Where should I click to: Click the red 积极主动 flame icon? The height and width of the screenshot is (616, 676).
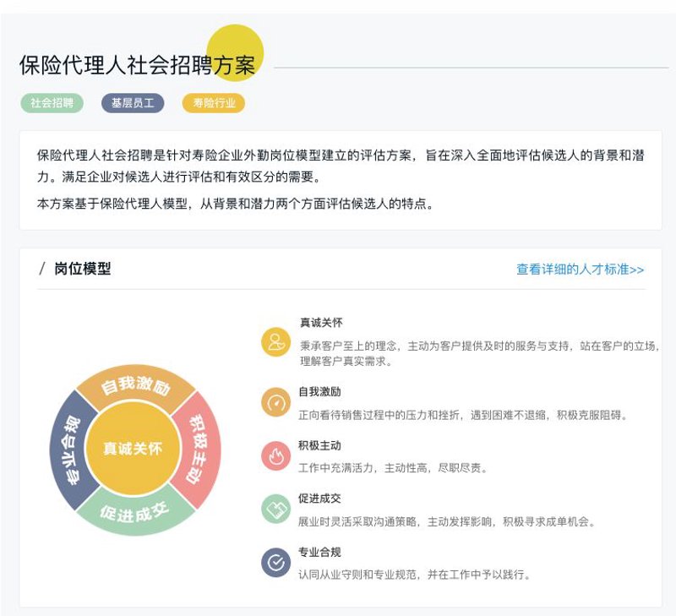pos(276,455)
